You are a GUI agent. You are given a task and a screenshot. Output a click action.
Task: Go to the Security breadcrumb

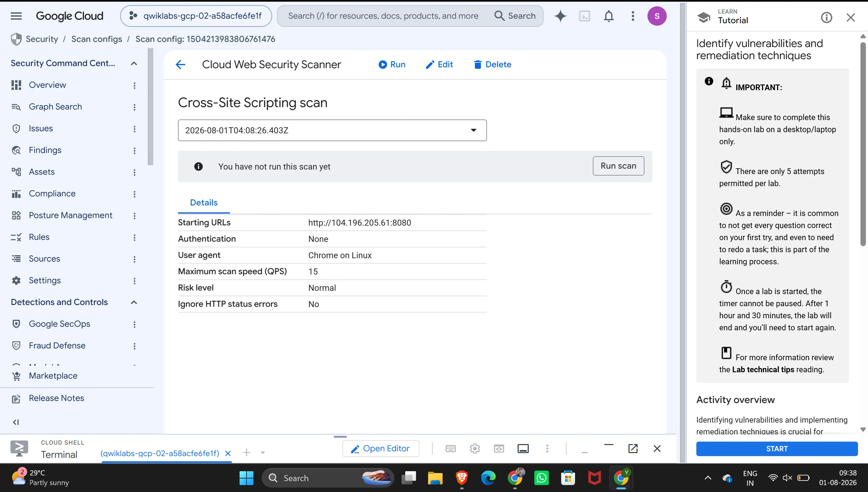(42, 39)
